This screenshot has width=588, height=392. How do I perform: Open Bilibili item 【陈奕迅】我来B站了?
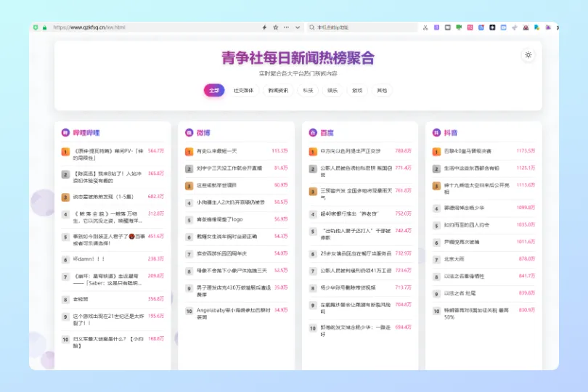[107, 177]
